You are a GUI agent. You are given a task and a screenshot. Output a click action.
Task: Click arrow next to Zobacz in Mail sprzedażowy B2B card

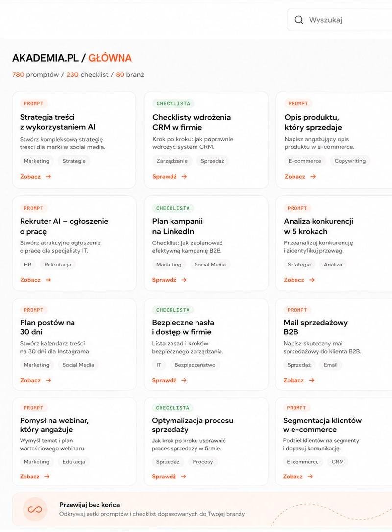click(x=312, y=380)
